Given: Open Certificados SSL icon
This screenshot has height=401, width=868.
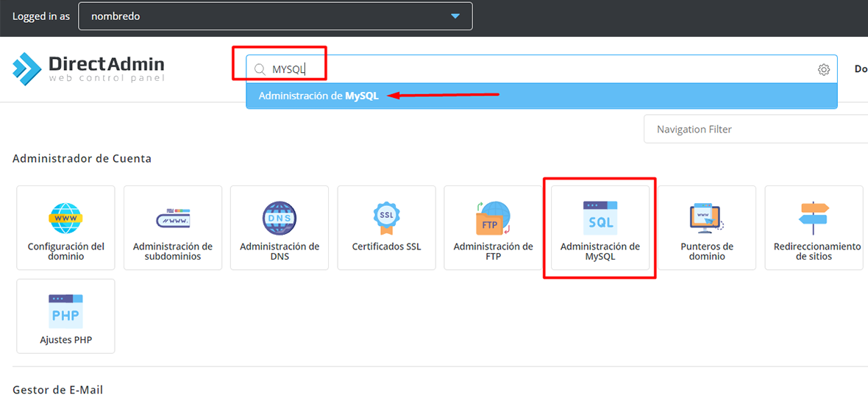Looking at the screenshot, I should [386, 219].
